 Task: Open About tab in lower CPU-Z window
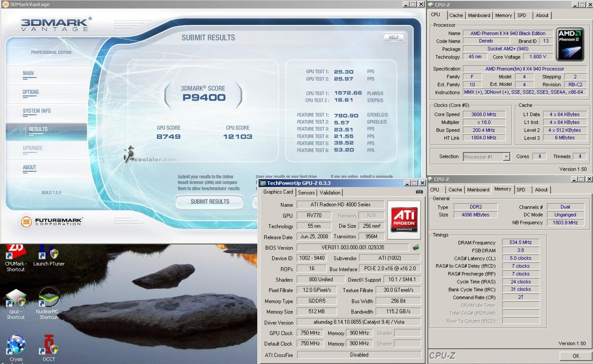[541, 190]
